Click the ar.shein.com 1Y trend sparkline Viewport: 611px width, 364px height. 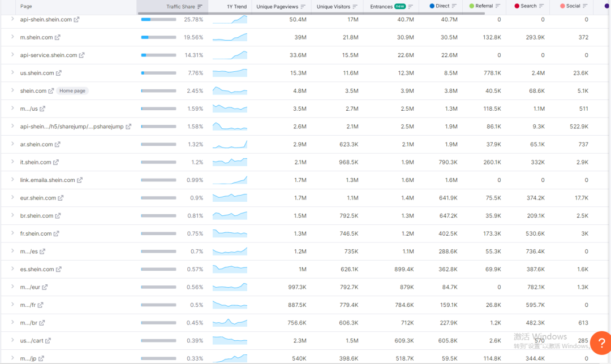coord(230,145)
